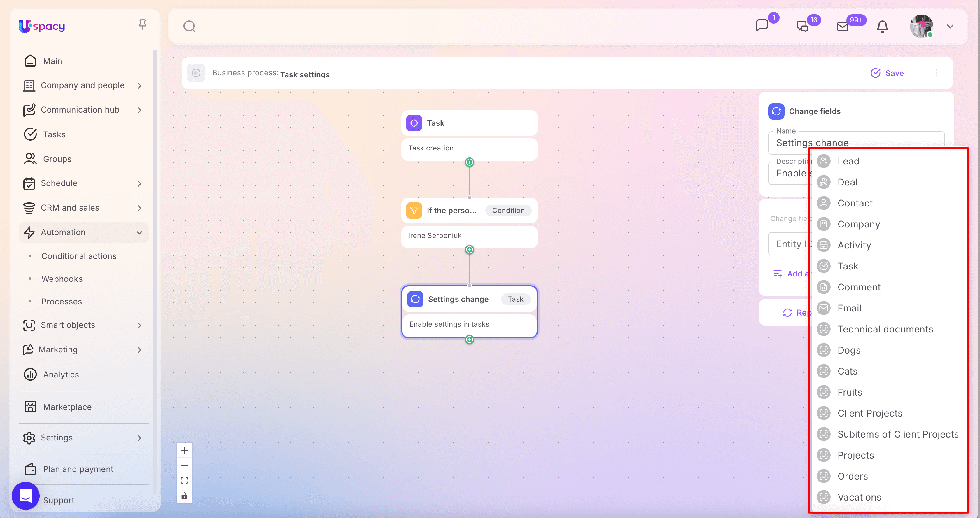
Task: Zoom out canvas with minus button
Action: 184,465
